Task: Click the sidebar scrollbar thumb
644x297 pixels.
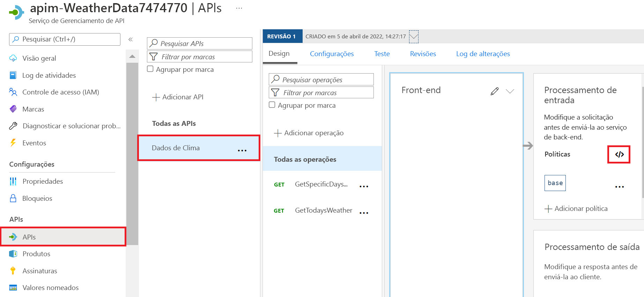Action: 132,153
